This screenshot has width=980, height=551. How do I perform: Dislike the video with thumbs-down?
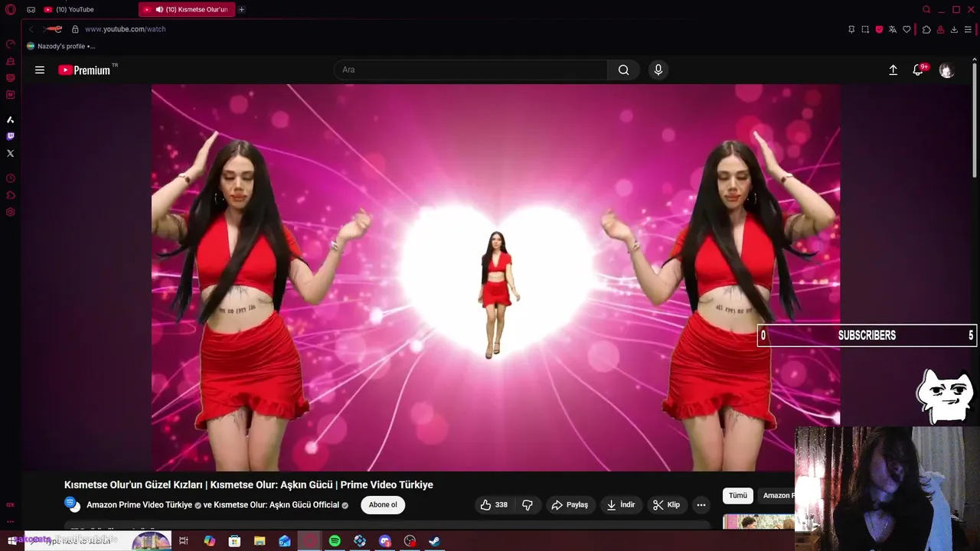(528, 505)
